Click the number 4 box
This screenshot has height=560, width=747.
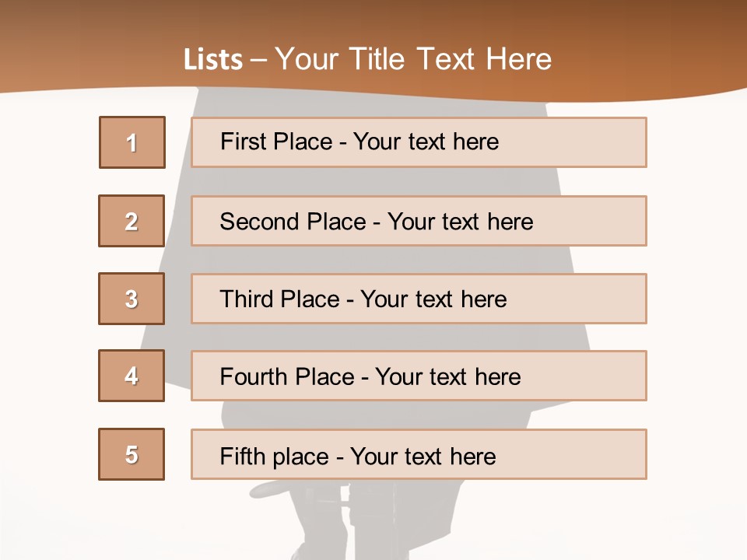(132, 376)
